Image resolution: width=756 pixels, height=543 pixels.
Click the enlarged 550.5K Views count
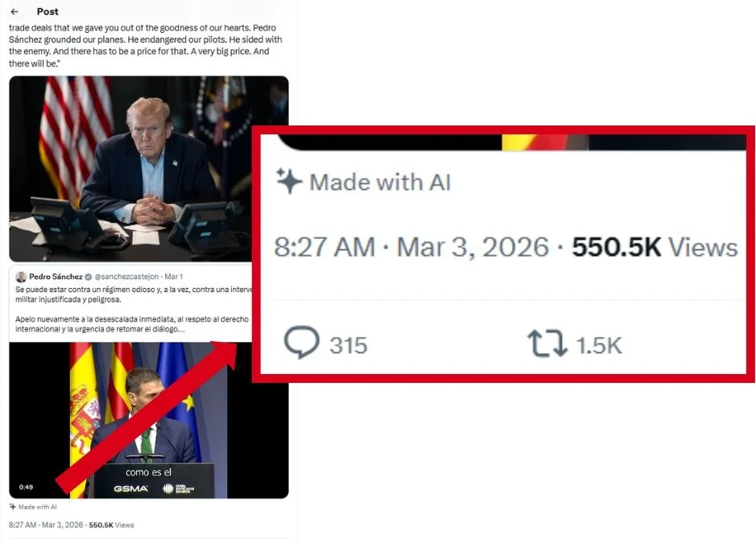[655, 247]
